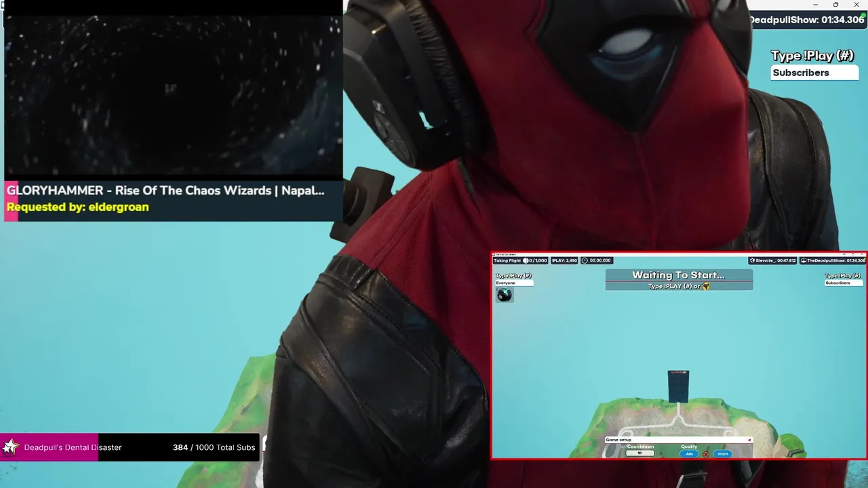Click Deadpull's Dental Disaster goal label
Image resolution: width=868 pixels, height=488 pixels.
tap(73, 447)
